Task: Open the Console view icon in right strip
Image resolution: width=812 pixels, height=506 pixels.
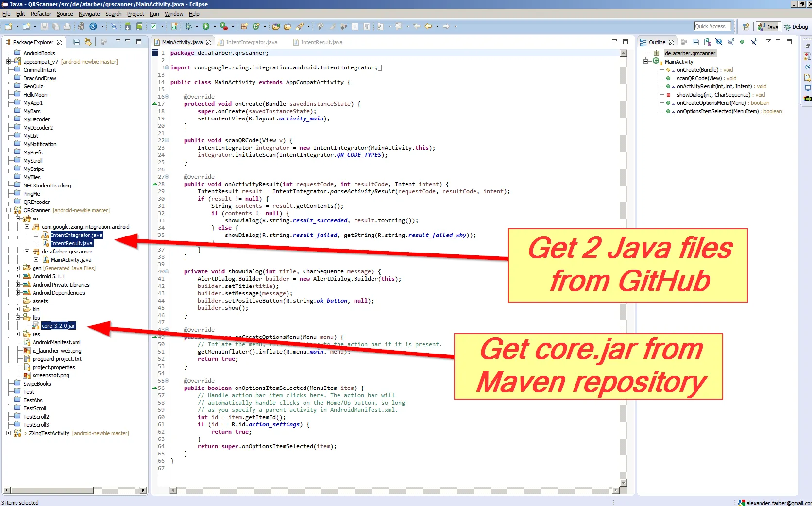Action: [x=808, y=88]
